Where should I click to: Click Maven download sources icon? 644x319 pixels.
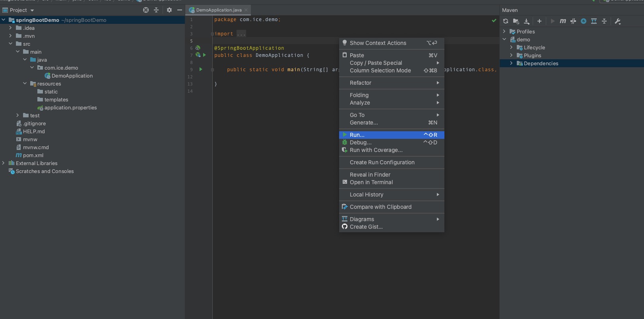(x=527, y=21)
